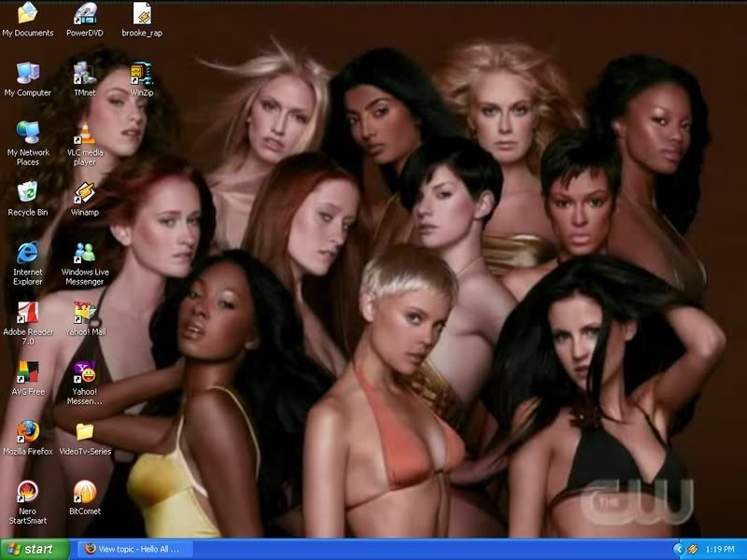The height and width of the screenshot is (560, 747).
Task: Select the BitComet desktop icon
Action: 85,492
